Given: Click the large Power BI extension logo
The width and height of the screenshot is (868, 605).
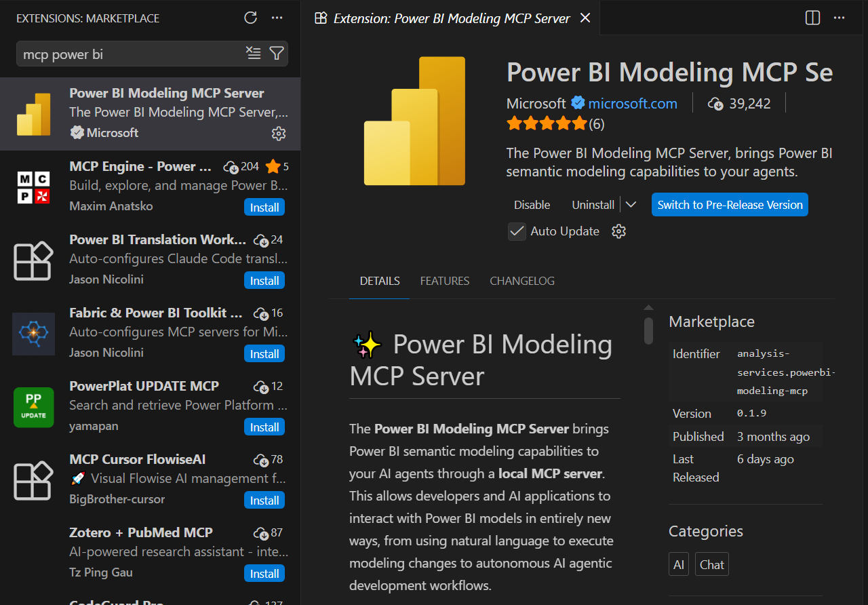Looking at the screenshot, I should [x=415, y=121].
